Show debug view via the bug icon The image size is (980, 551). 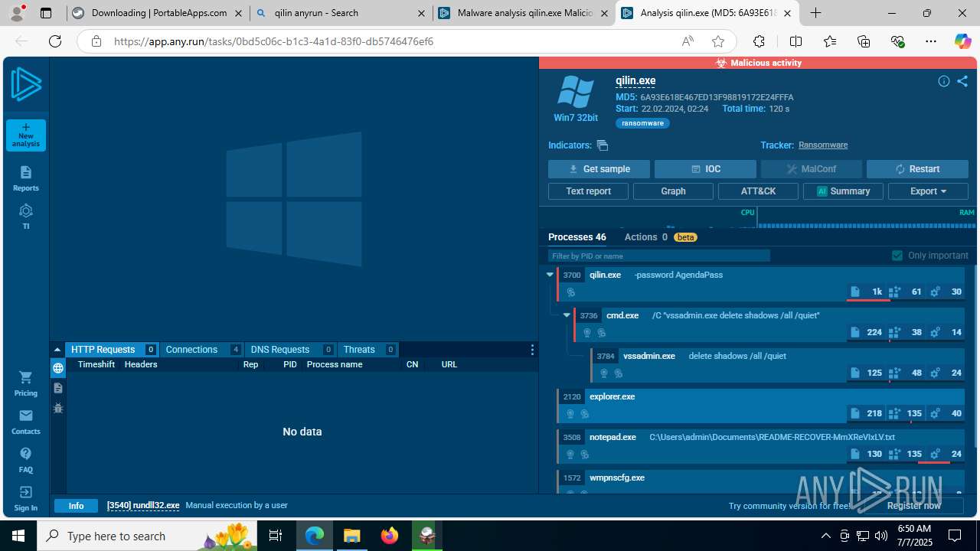pos(58,408)
